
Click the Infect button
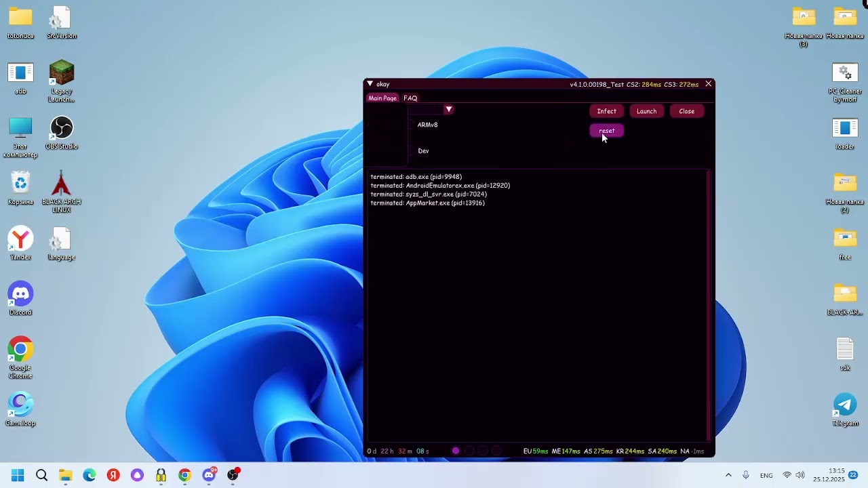pyautogui.click(x=607, y=111)
